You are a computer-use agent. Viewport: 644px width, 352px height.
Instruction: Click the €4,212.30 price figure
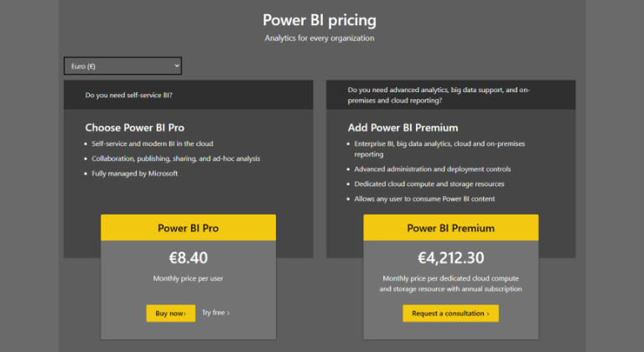[450, 257]
